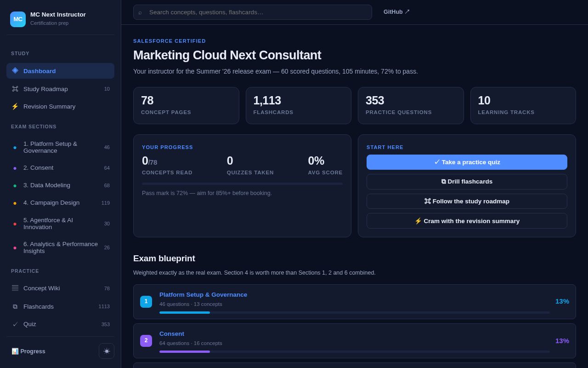Choose Follow the study roadmap
588x368 pixels.
click(467, 201)
